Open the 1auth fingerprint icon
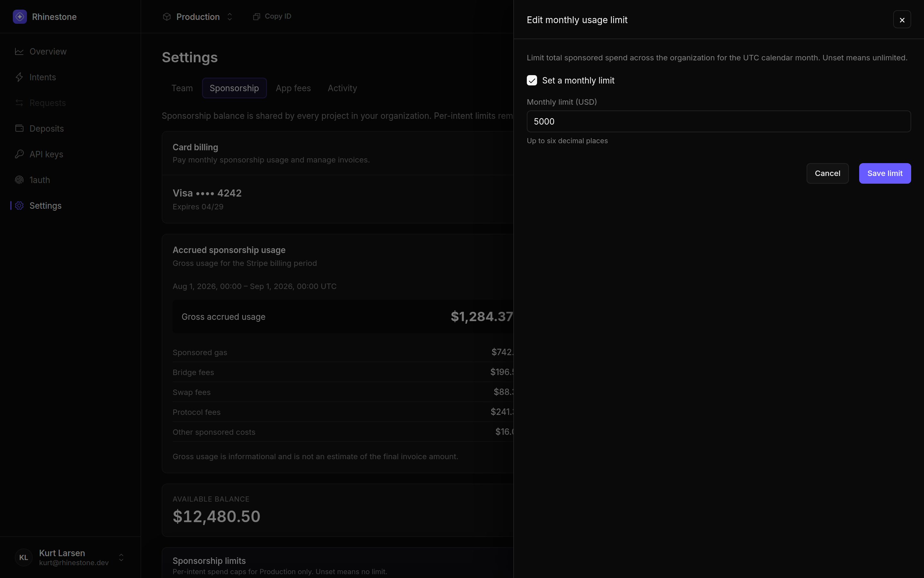Viewport: 924px width, 578px height. [x=19, y=180]
